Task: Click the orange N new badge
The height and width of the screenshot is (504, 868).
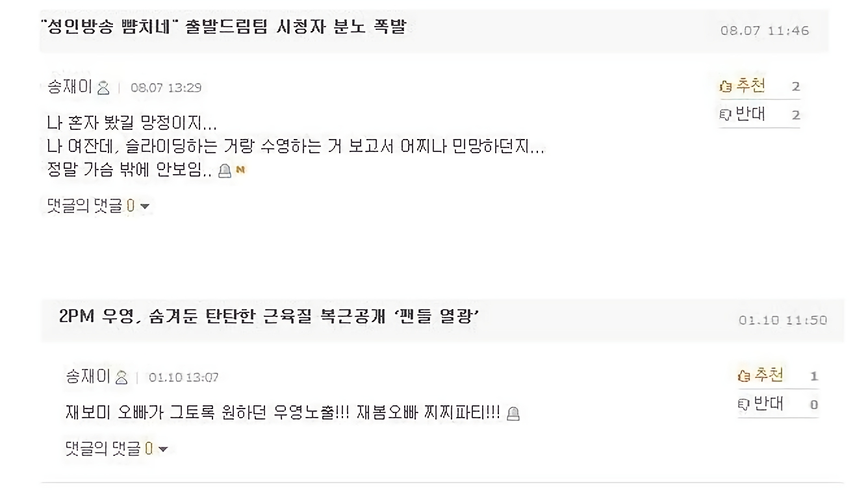Action: [240, 170]
